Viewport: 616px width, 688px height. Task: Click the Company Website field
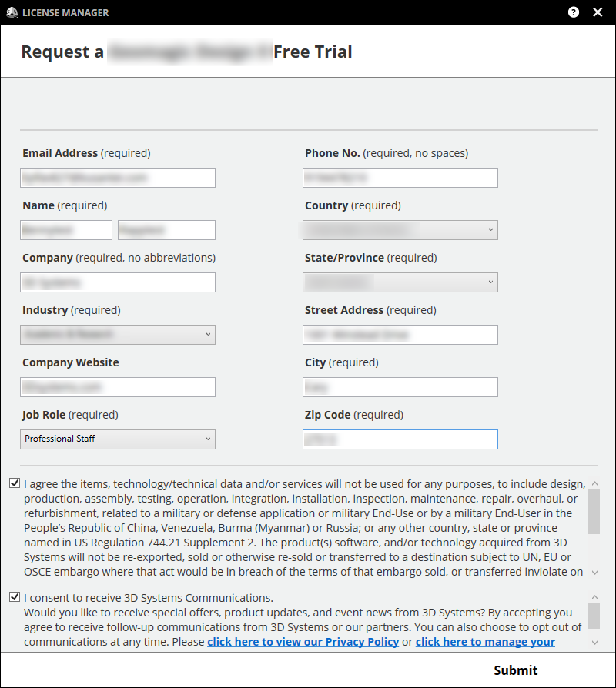[118, 386]
